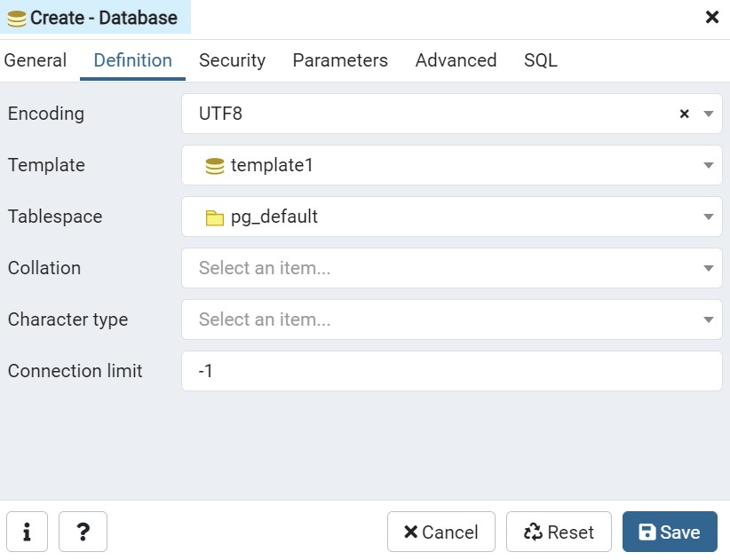Go to the Parameters tab
The width and height of the screenshot is (730, 560).
coord(340,60)
